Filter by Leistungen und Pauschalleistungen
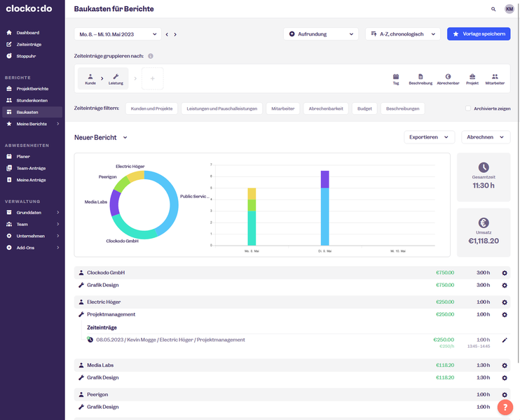Screen dimensions: 520x420 (x=222, y=108)
